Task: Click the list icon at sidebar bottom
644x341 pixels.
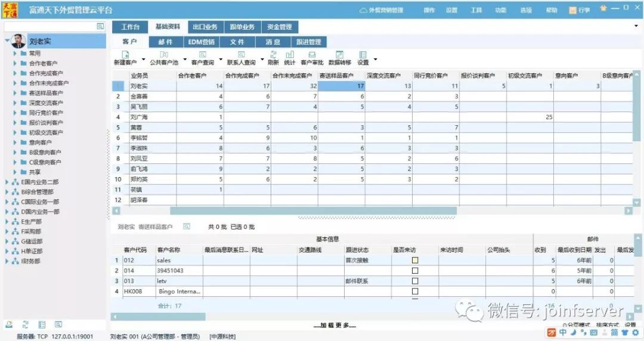Action: [42, 324]
